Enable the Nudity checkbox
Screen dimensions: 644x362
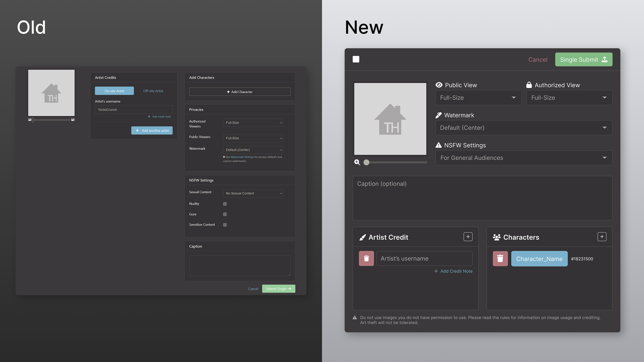click(x=225, y=204)
